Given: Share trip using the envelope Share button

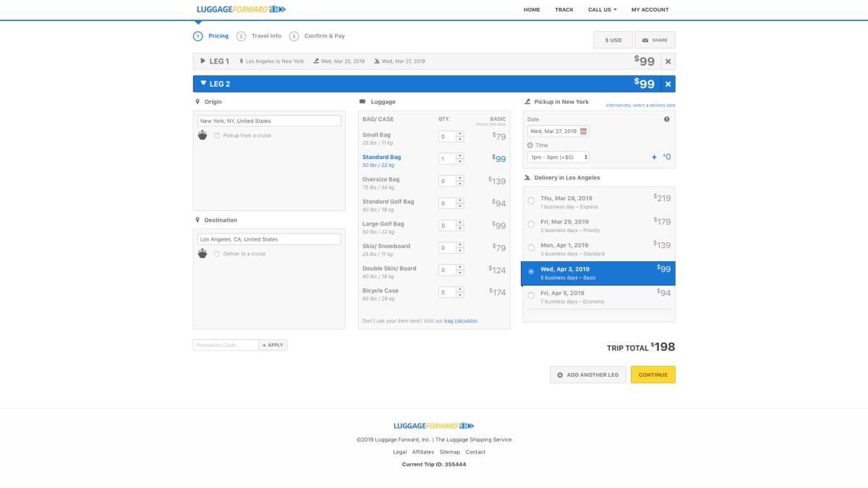Looking at the screenshot, I should [655, 40].
